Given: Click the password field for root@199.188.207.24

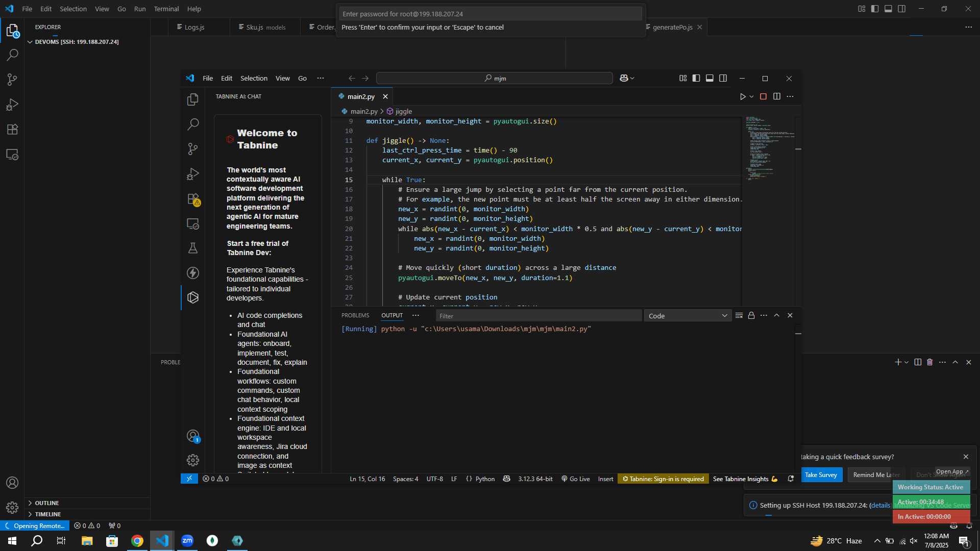Looking at the screenshot, I should 491,14.
